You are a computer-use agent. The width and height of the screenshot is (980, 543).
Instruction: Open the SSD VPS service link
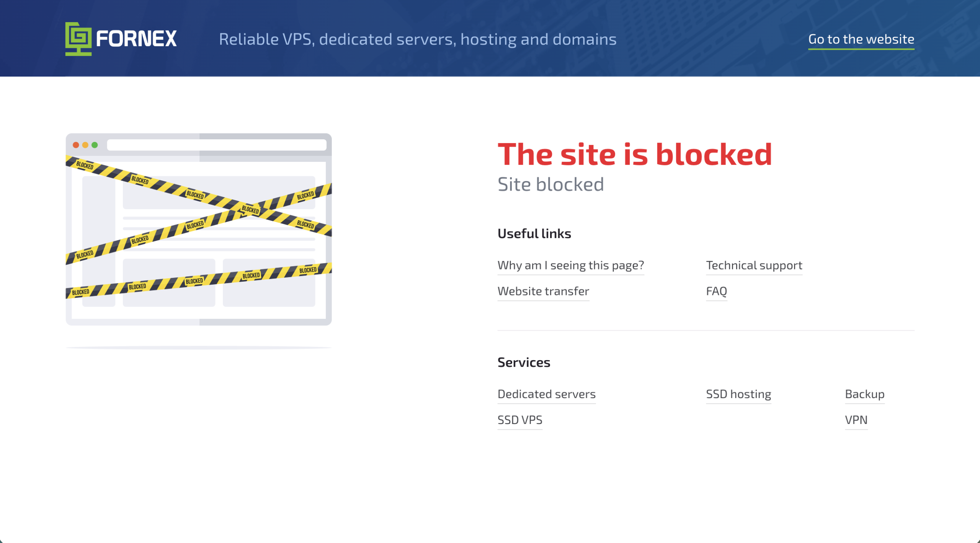pos(519,420)
